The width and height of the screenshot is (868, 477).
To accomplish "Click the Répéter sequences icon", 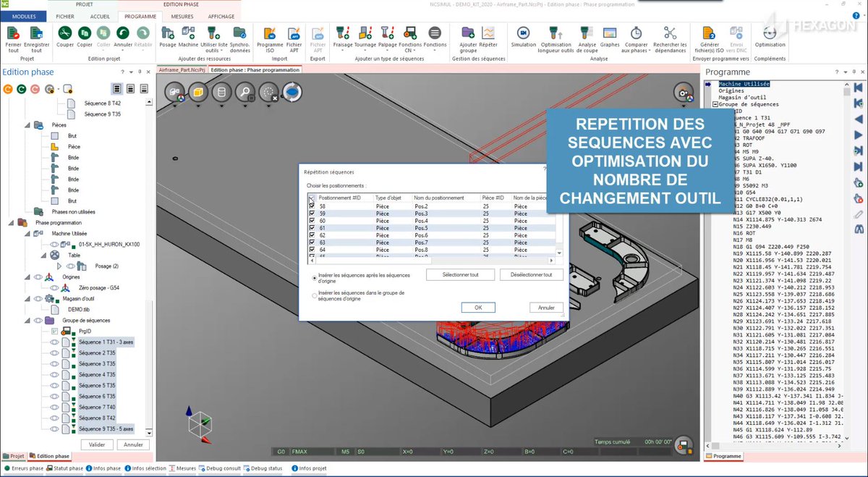I will pyautogui.click(x=488, y=33).
